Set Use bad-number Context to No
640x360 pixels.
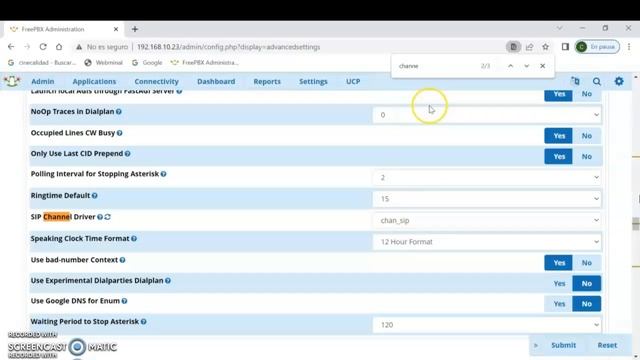[x=587, y=262]
